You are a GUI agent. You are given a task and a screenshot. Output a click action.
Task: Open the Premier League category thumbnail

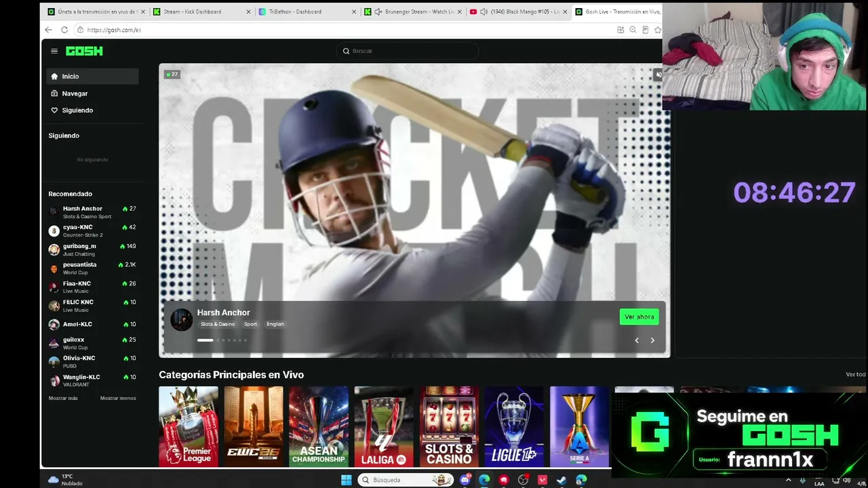pyautogui.click(x=189, y=427)
